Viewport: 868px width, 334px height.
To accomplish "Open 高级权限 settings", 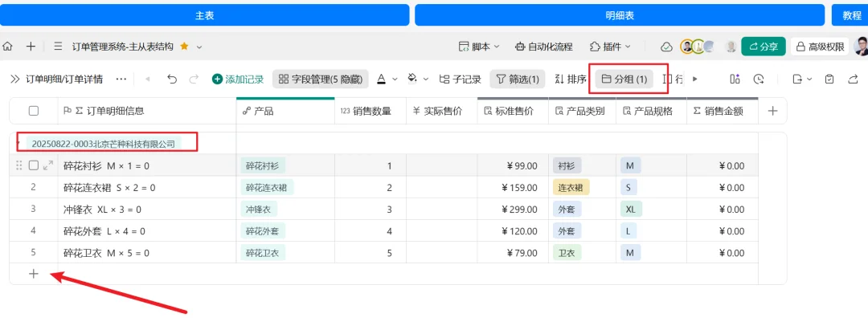I will pyautogui.click(x=820, y=47).
